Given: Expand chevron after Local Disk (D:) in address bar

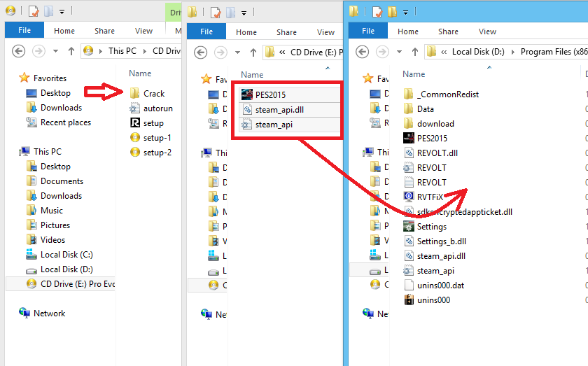Looking at the screenshot, I should coord(513,52).
